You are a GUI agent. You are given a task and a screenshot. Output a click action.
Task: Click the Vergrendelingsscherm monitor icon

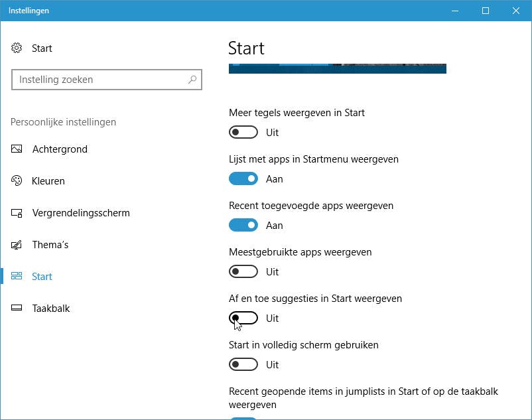coord(17,213)
